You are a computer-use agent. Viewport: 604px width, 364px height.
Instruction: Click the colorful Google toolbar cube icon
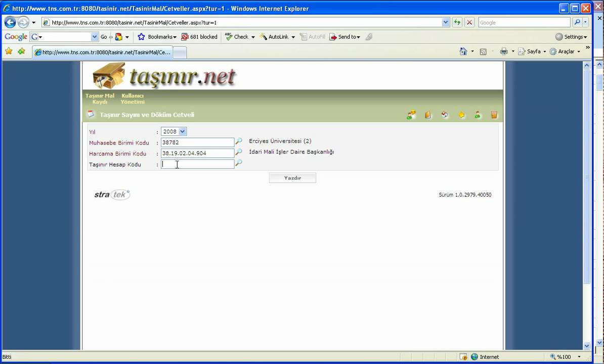(x=119, y=37)
